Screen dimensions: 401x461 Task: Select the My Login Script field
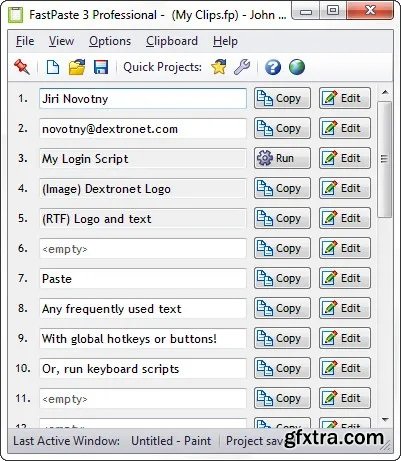click(143, 159)
